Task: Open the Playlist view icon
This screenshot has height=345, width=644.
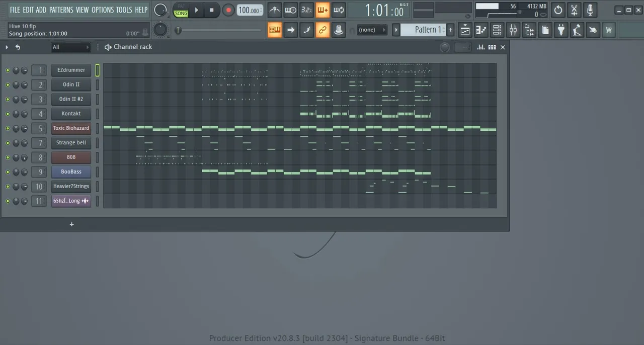Action: [x=465, y=30]
